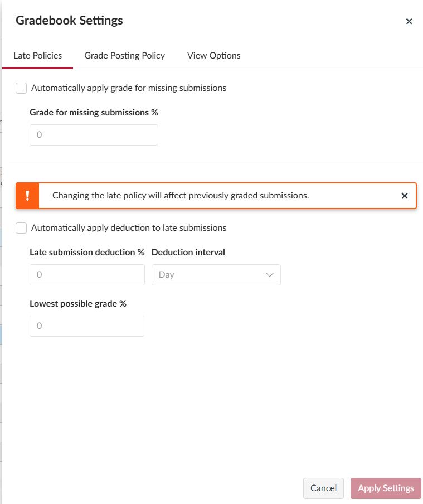
Task: Open the View Options tab
Action: tap(214, 56)
